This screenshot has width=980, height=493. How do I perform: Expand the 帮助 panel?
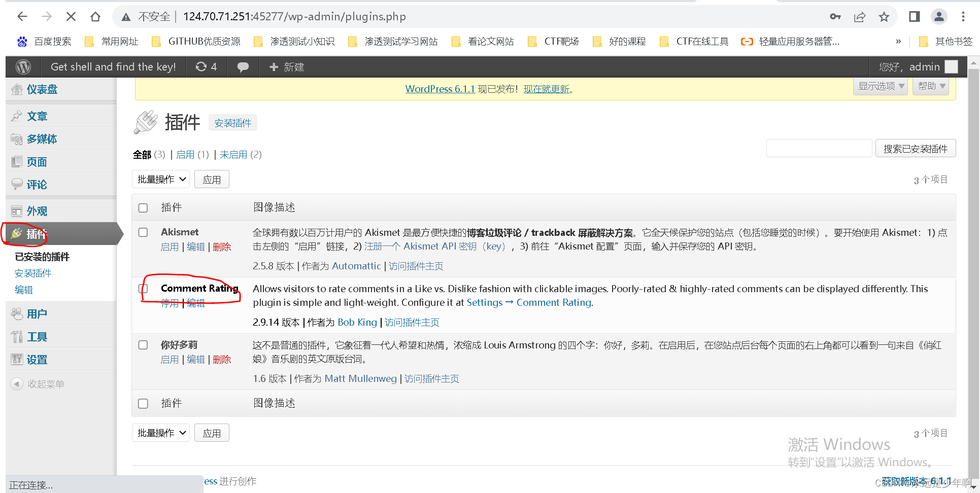click(931, 86)
